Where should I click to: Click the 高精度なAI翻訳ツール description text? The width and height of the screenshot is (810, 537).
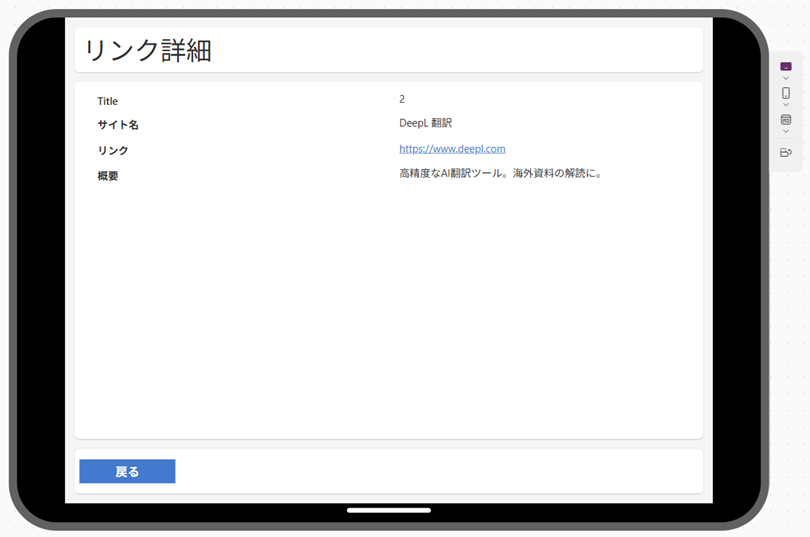501,173
